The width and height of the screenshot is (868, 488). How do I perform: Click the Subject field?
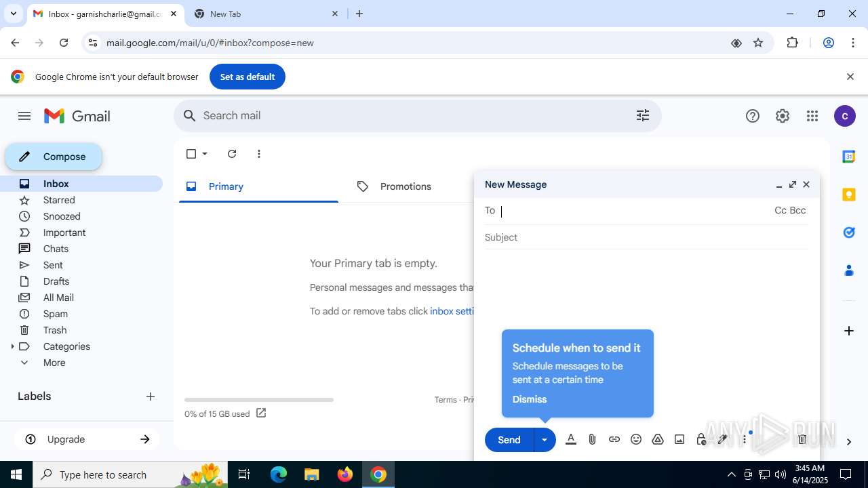pyautogui.click(x=646, y=237)
